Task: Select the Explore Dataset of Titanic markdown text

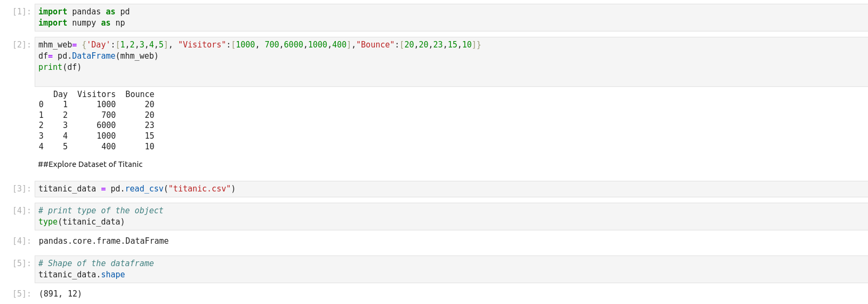Action: [90, 164]
